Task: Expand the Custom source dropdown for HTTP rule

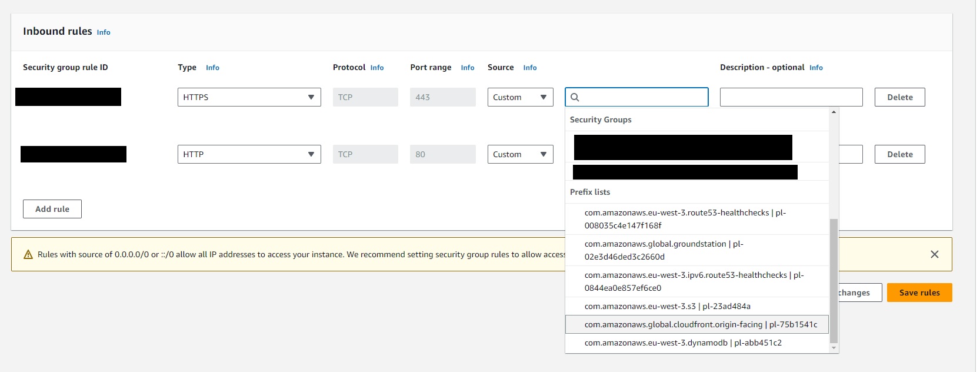Action: click(520, 154)
